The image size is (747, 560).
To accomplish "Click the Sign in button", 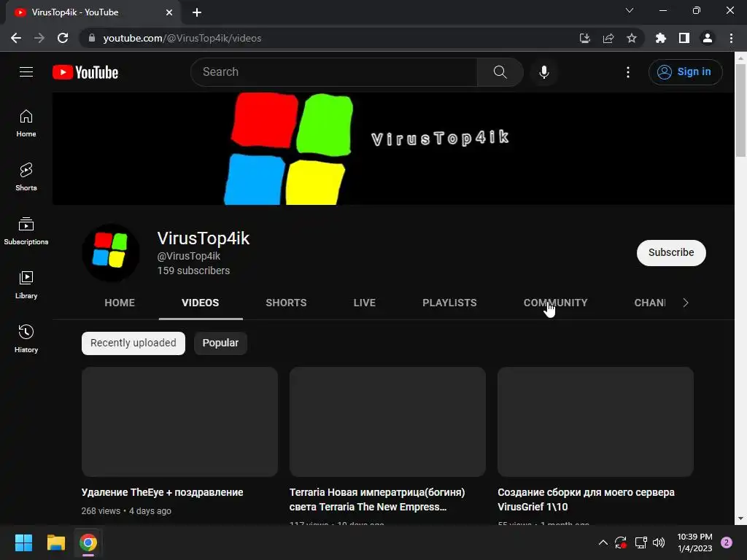I will [x=685, y=72].
